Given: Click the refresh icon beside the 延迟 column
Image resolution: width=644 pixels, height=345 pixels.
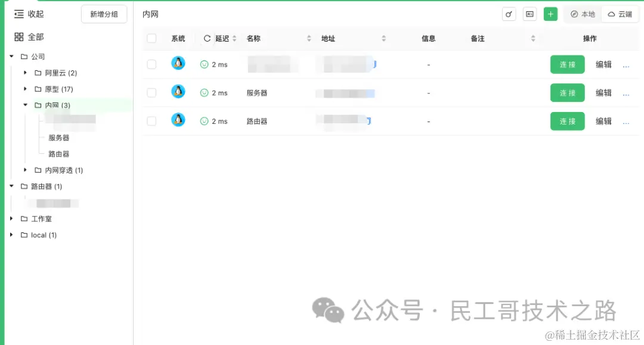Looking at the screenshot, I should [206, 38].
